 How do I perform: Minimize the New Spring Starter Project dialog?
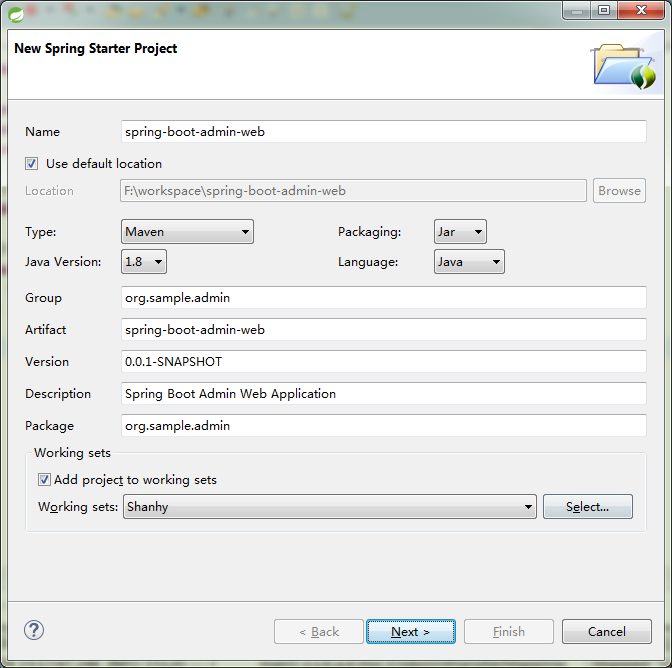click(x=577, y=10)
